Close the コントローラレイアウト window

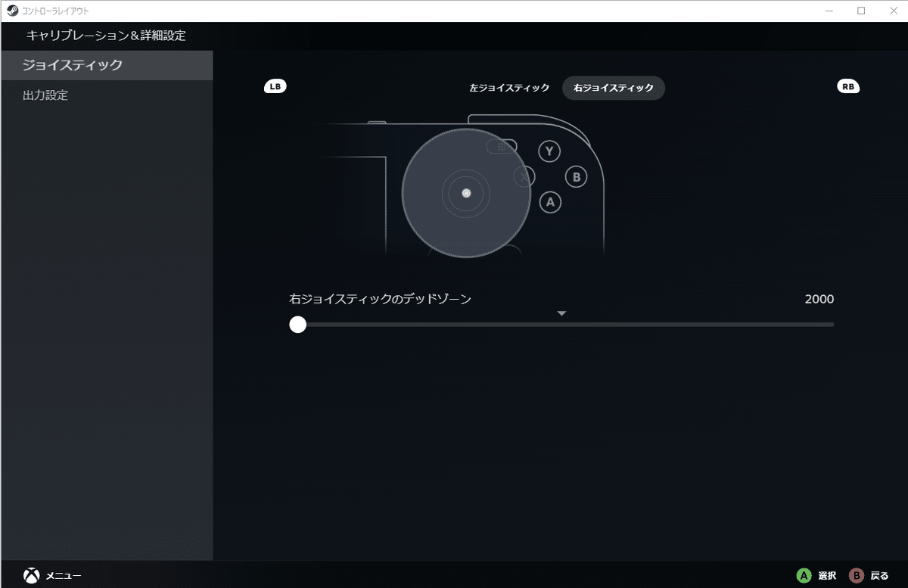[892, 11]
